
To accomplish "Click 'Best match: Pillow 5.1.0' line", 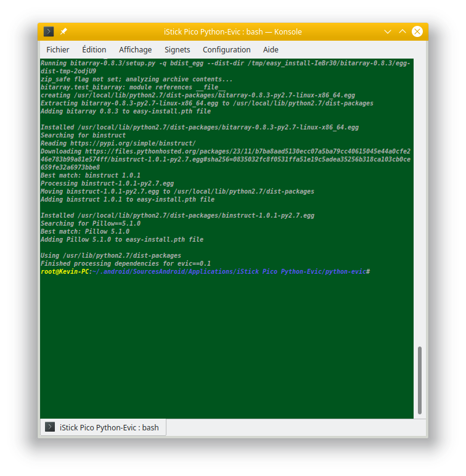I will tap(85, 231).
